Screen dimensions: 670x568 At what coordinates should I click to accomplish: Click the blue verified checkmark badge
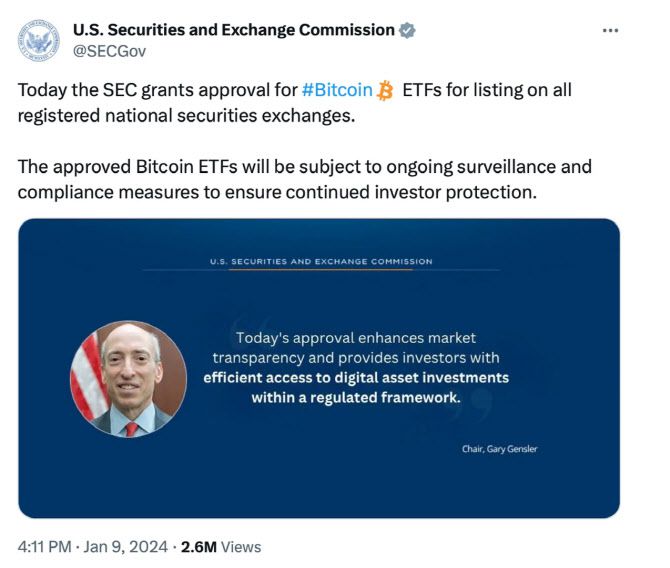point(407,30)
